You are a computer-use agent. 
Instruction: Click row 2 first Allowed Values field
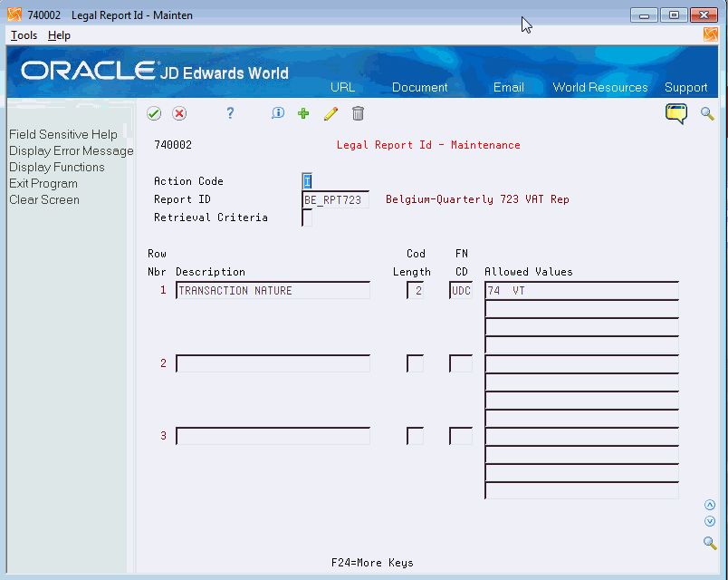(581, 363)
